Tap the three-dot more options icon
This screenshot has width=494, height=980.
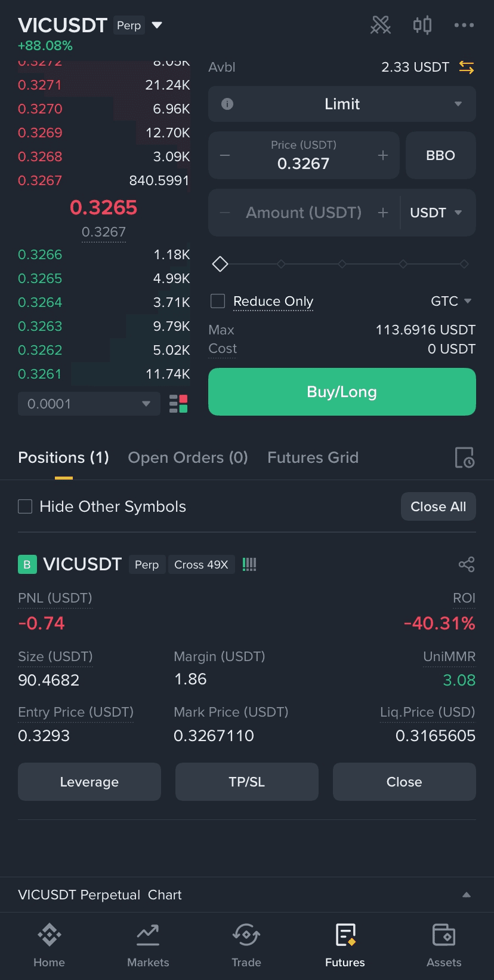(x=464, y=25)
